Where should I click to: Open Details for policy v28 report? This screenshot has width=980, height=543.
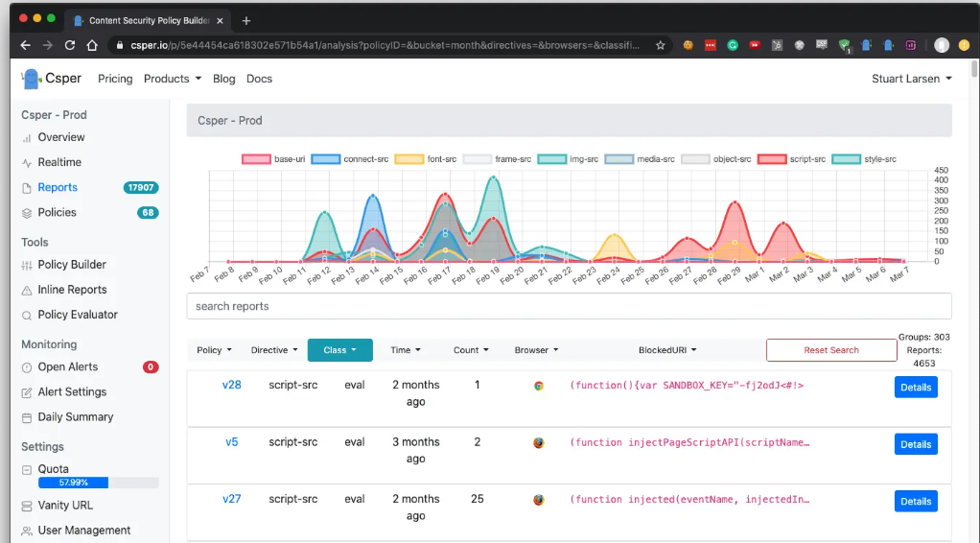pos(915,388)
